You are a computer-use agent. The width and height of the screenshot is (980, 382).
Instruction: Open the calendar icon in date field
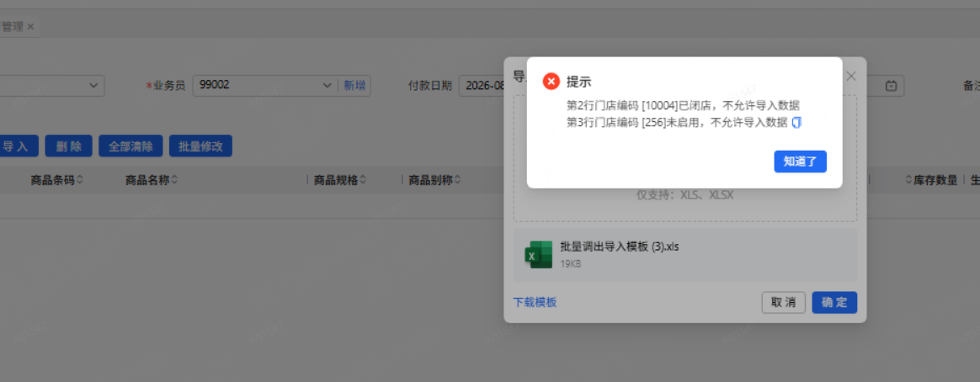tap(892, 86)
